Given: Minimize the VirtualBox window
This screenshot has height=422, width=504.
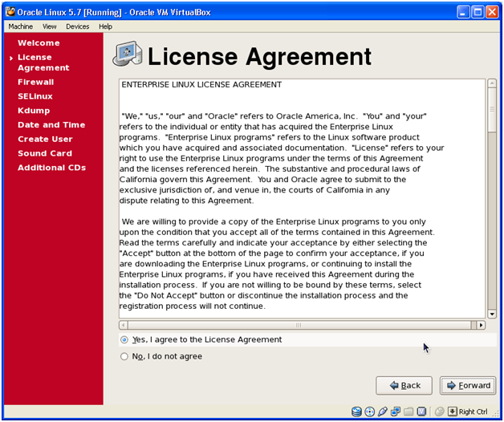Looking at the screenshot, I should [x=463, y=12].
